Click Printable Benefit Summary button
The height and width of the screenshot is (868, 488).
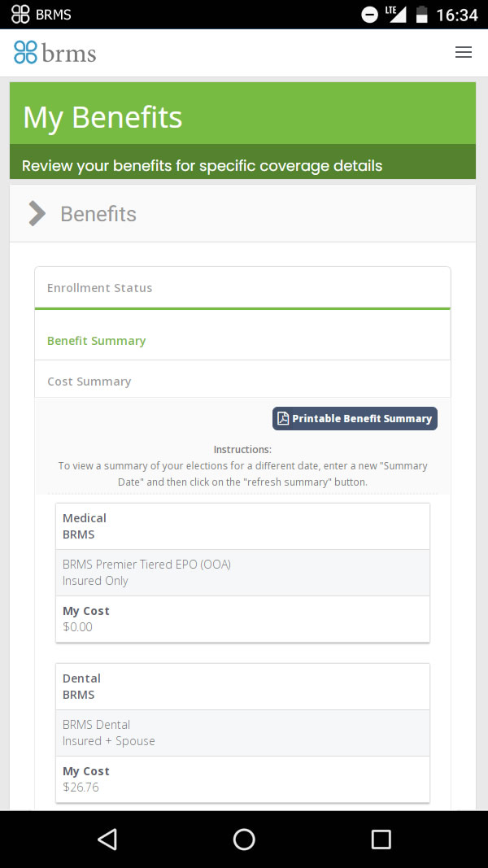[355, 419]
